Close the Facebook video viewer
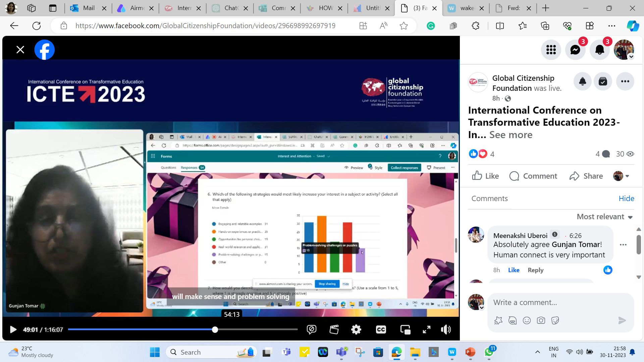This screenshot has width=644, height=362. click(x=20, y=50)
